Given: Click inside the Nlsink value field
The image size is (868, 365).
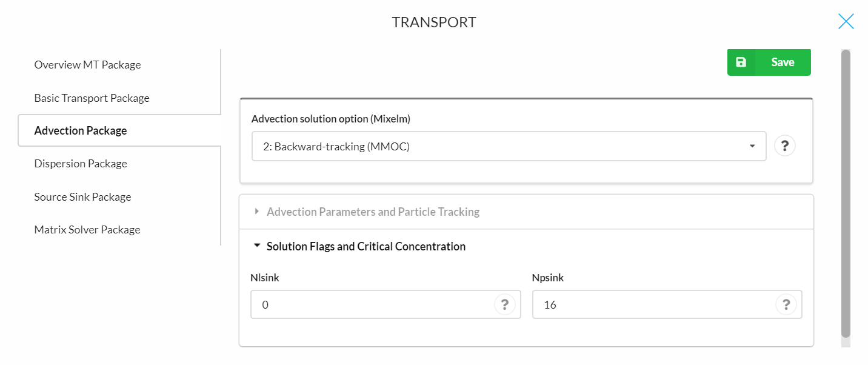Looking at the screenshot, I should tap(364, 304).
